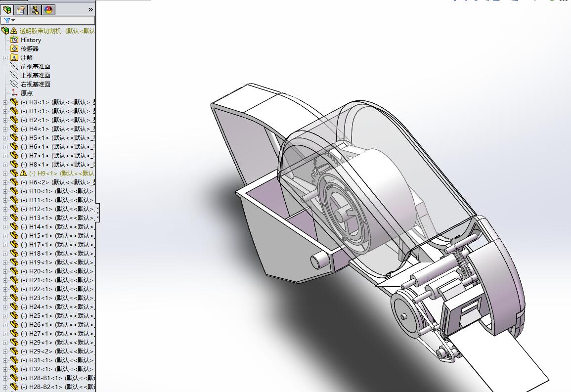The width and height of the screenshot is (571, 392).
Task: Select the H26<1> component label
Action: point(57,325)
